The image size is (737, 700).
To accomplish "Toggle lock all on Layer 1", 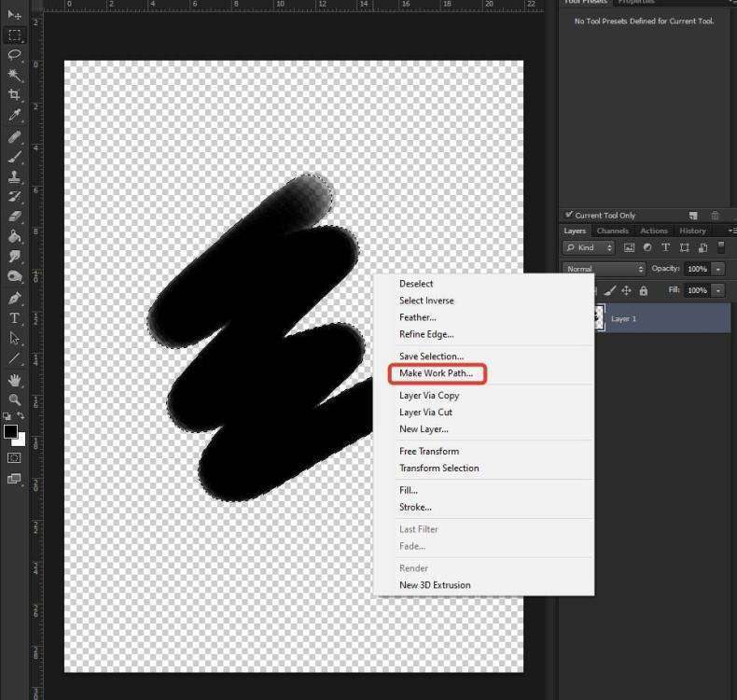I will (644, 291).
